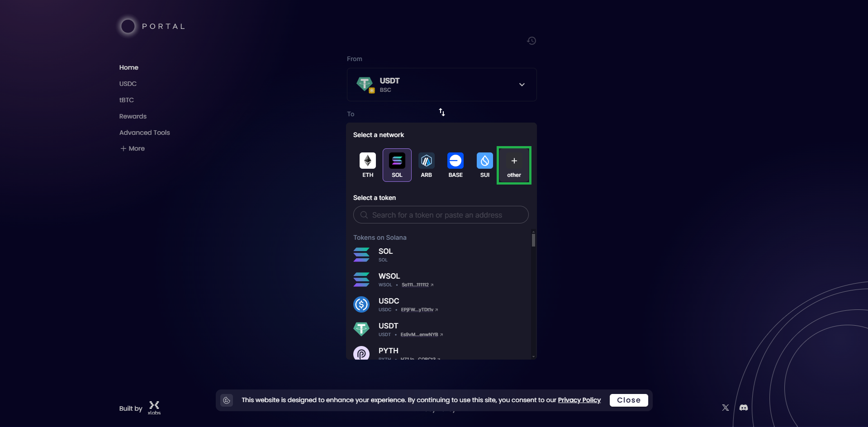The height and width of the screenshot is (427, 868).
Task: Open the Privacy Policy link
Action: [x=579, y=400]
